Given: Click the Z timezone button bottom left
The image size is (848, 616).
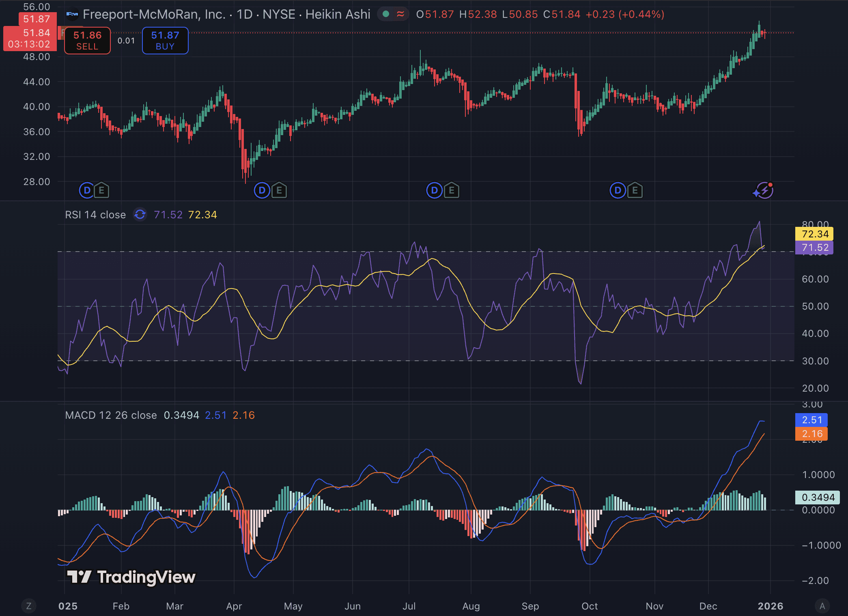Looking at the screenshot, I should pyautogui.click(x=28, y=606).
